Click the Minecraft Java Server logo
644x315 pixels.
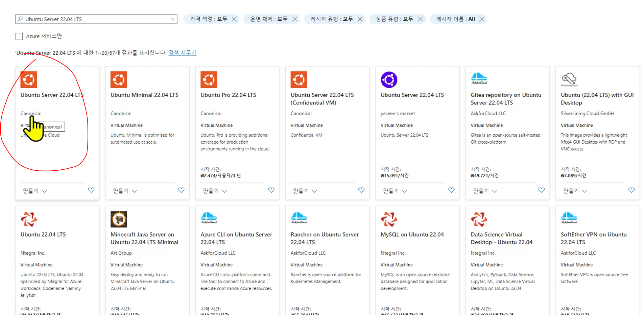[x=119, y=219]
